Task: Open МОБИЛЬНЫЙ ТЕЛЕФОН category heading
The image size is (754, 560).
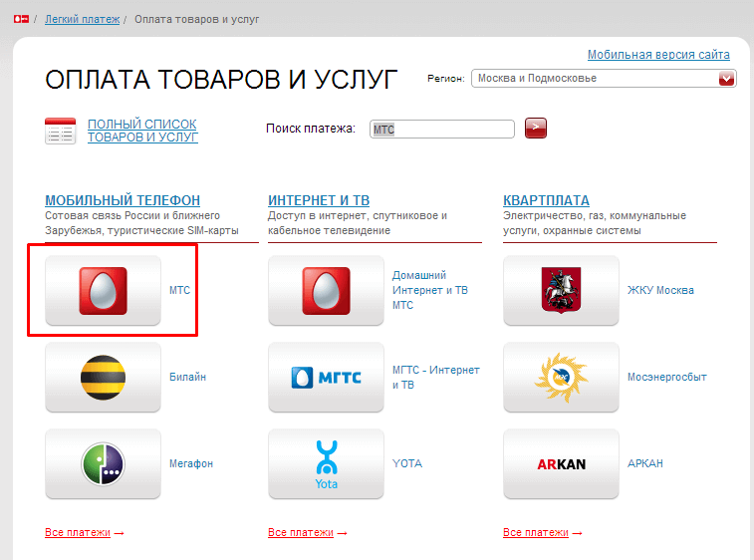Action: (123, 200)
